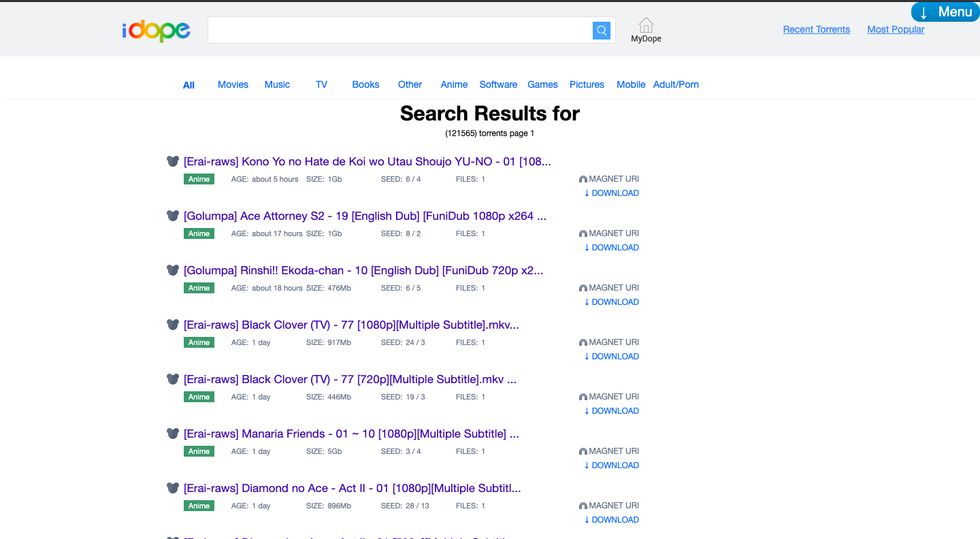The width and height of the screenshot is (980, 539).
Task: Click 'Search Results for' heading
Action: 490,113
